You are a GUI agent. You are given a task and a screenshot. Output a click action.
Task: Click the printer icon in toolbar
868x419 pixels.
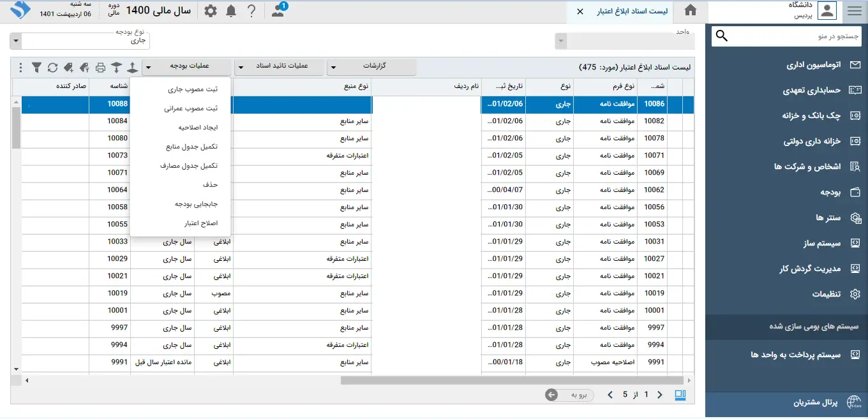point(100,67)
